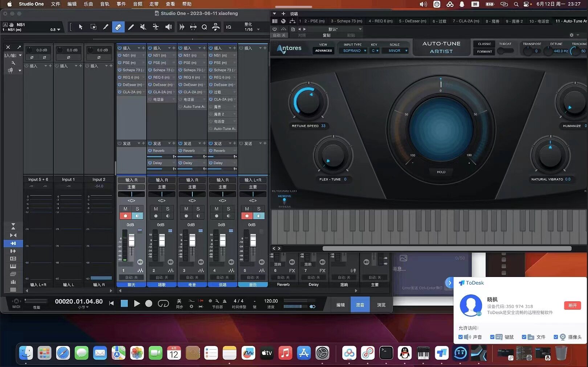Click the record button in transport
This screenshot has height=367, width=588.
(149, 303)
